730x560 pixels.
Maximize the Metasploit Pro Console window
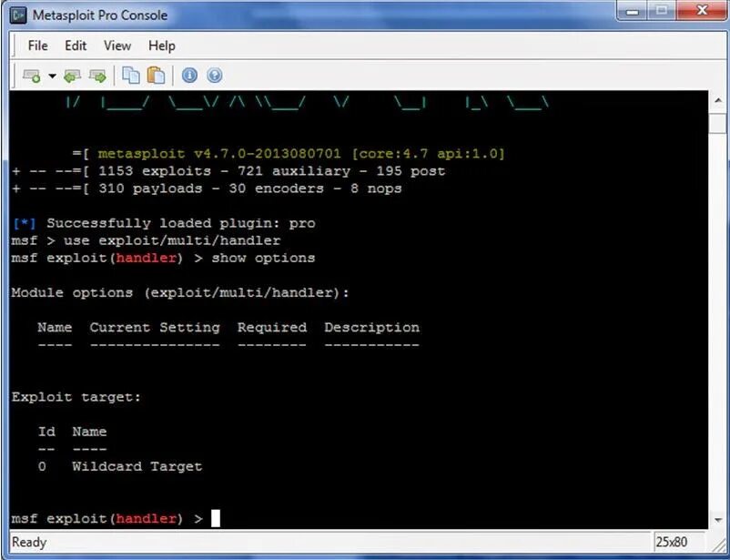tap(661, 11)
